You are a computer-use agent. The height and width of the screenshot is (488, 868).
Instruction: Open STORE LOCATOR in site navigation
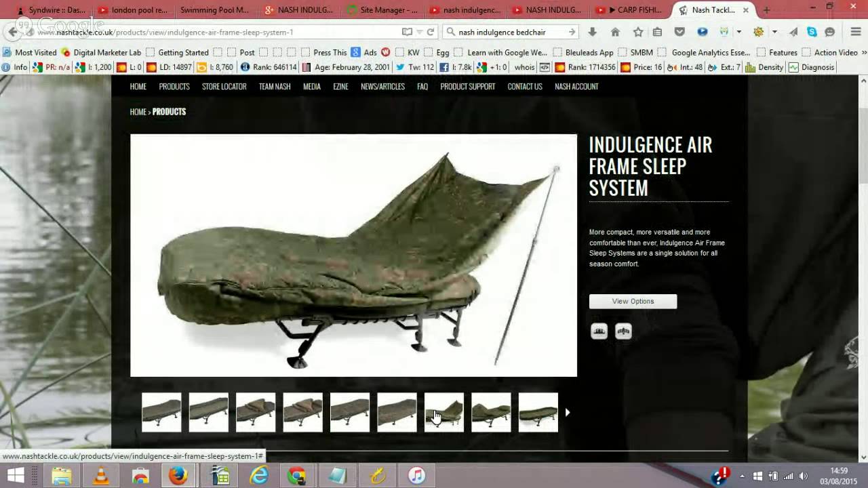click(224, 87)
